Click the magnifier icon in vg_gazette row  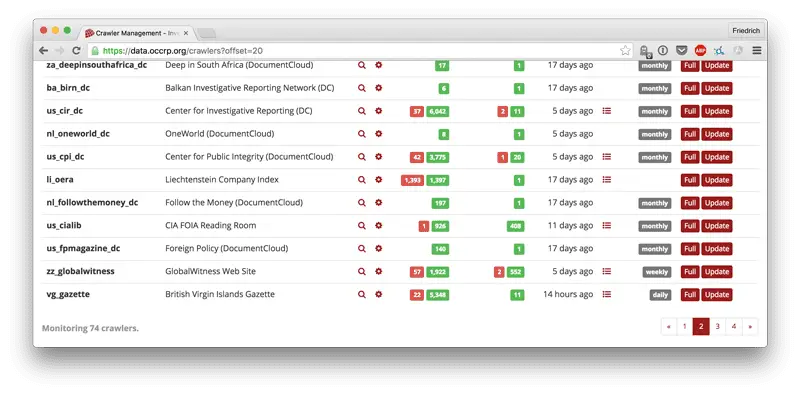(362, 294)
